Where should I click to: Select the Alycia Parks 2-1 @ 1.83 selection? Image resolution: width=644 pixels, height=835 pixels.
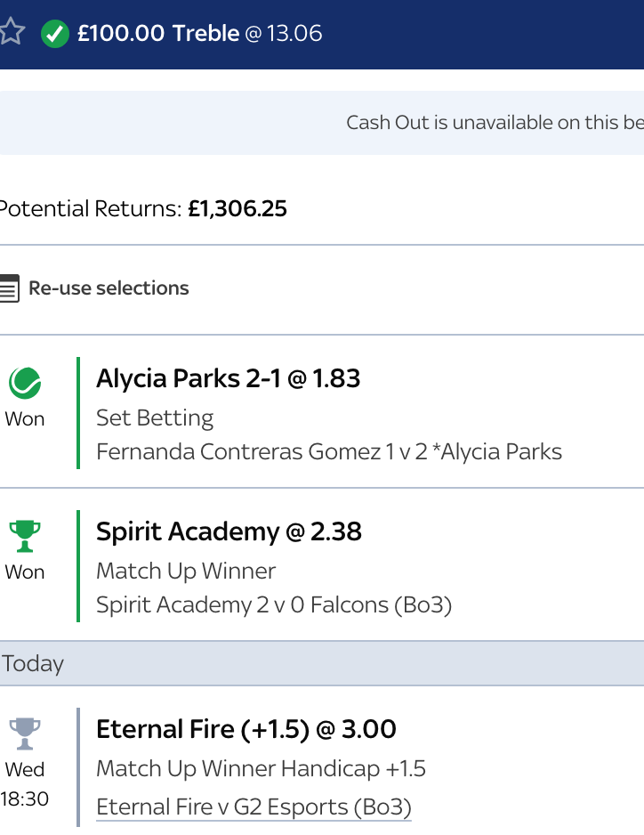click(228, 378)
